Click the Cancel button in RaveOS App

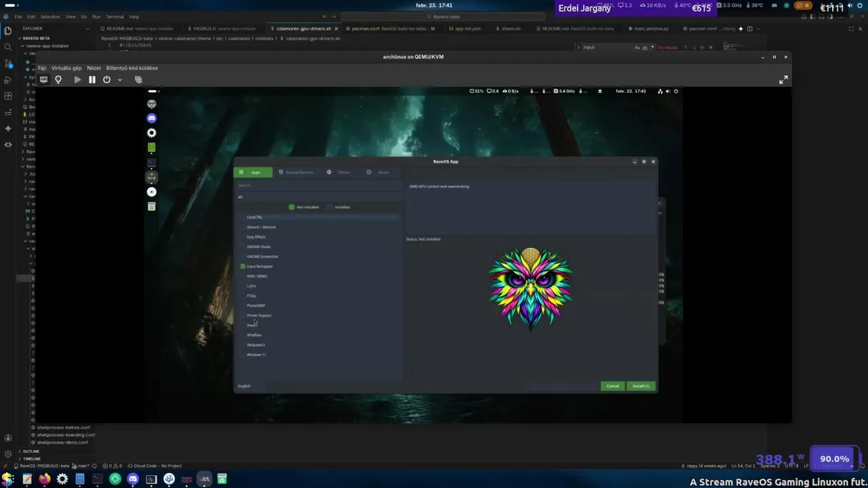[x=612, y=386]
